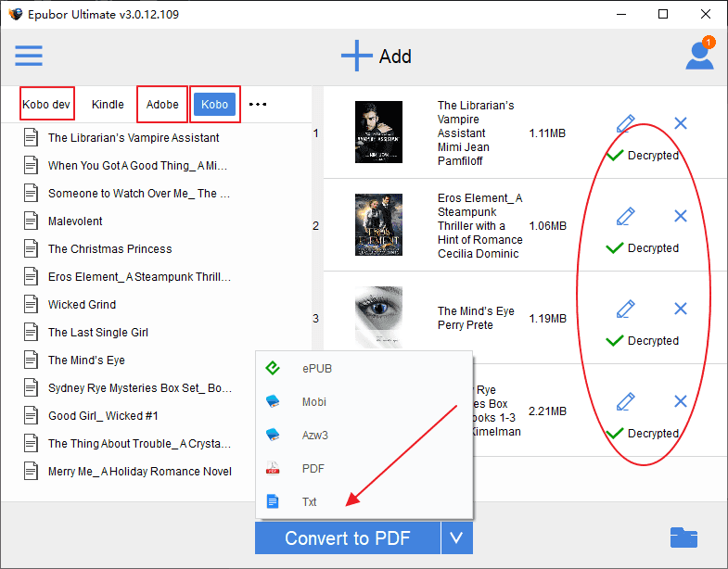Image resolution: width=728 pixels, height=569 pixels.
Task: Click The Librarian's Vampire Assistant cover thumbnail
Action: click(x=379, y=133)
